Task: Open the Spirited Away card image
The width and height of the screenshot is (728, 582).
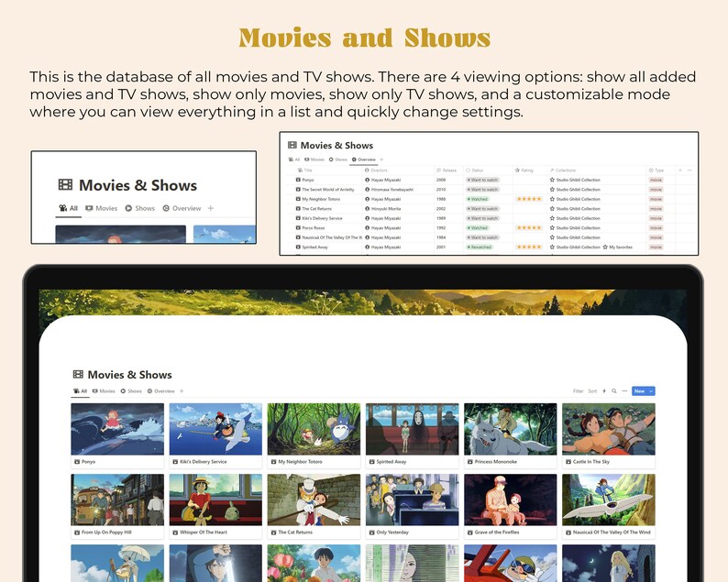Action: coord(413,429)
